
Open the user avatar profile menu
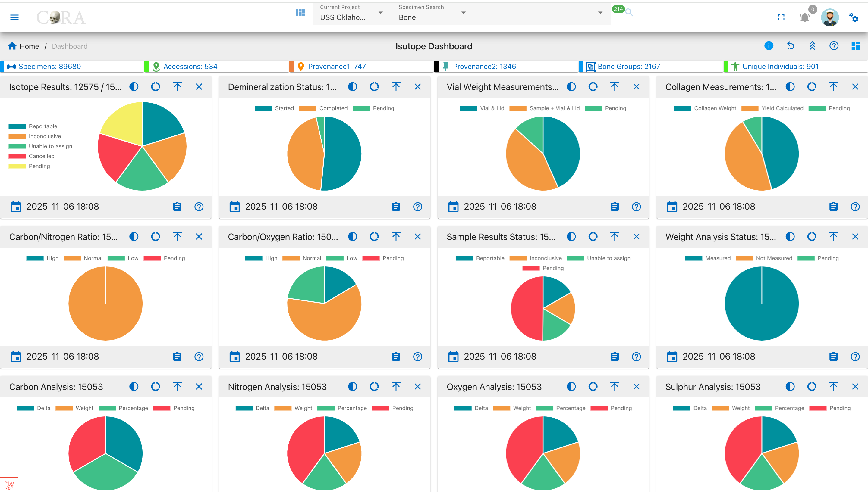(830, 17)
